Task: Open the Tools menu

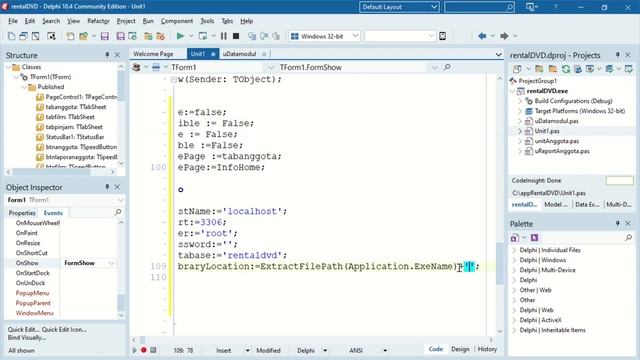Action: 207,21
